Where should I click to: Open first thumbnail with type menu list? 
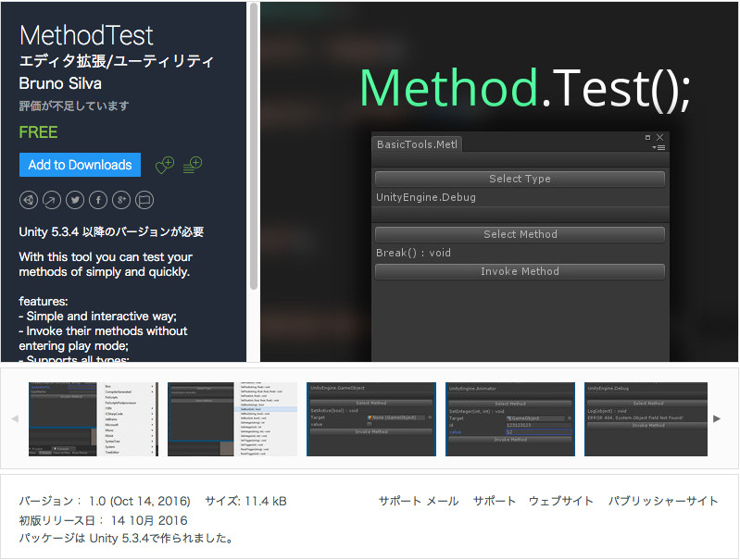[94, 419]
